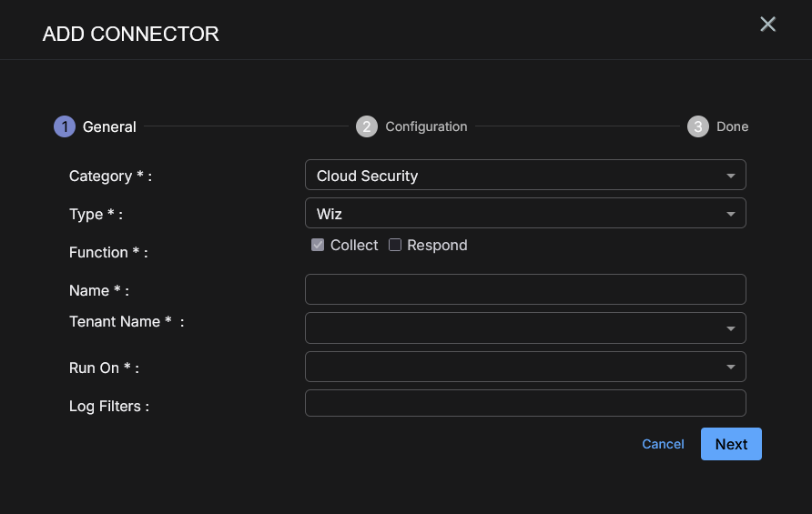The height and width of the screenshot is (514, 812).
Task: Click the Cancel link
Action: pyautogui.click(x=663, y=444)
